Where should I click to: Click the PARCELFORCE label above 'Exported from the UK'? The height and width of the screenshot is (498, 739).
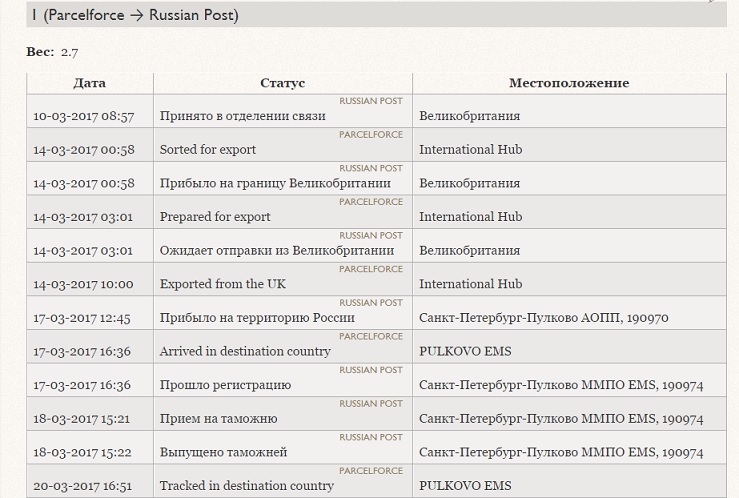[371, 269]
